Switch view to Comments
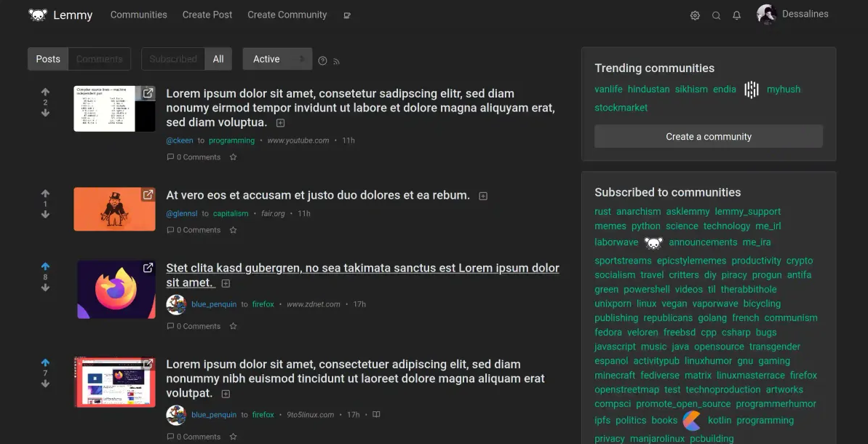The height and width of the screenshot is (444, 868). [x=99, y=59]
